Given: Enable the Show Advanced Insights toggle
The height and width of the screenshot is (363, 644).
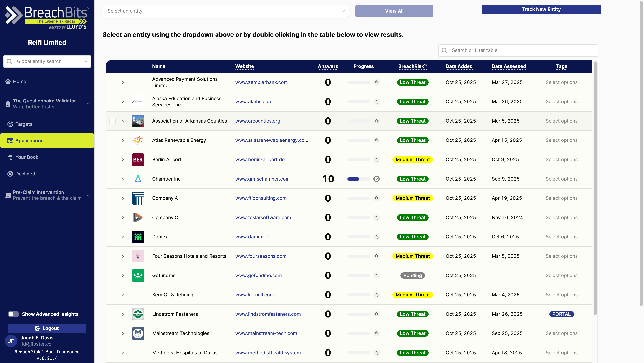Looking at the screenshot, I should point(13,314).
